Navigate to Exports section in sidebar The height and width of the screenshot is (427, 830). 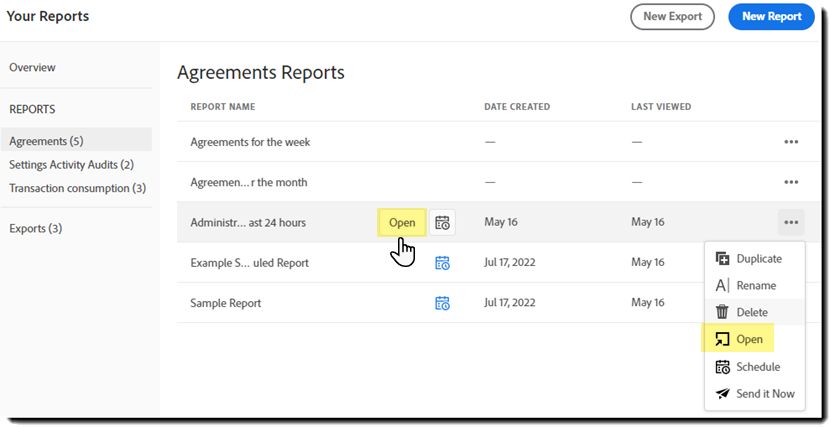tap(35, 229)
